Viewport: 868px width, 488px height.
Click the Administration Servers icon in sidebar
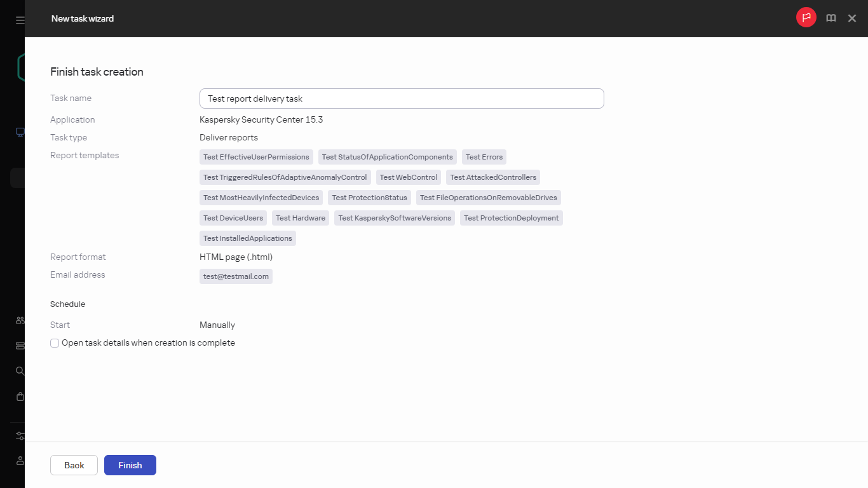(19, 346)
